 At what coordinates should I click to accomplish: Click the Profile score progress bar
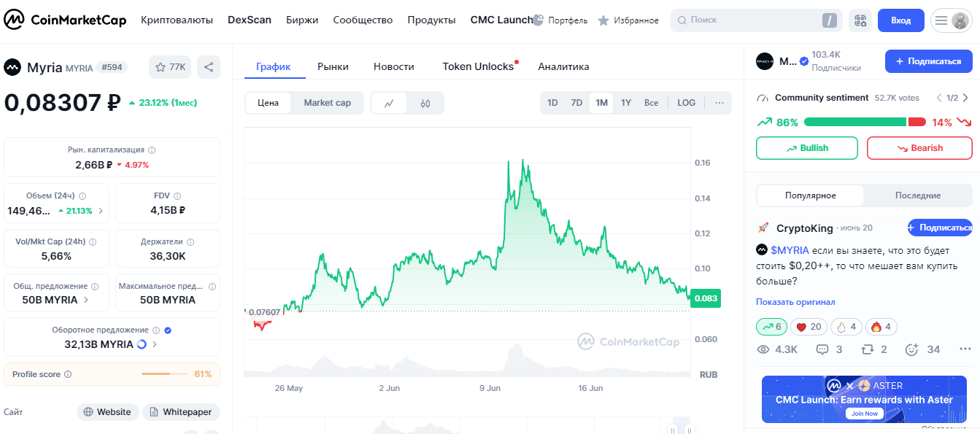tap(166, 374)
